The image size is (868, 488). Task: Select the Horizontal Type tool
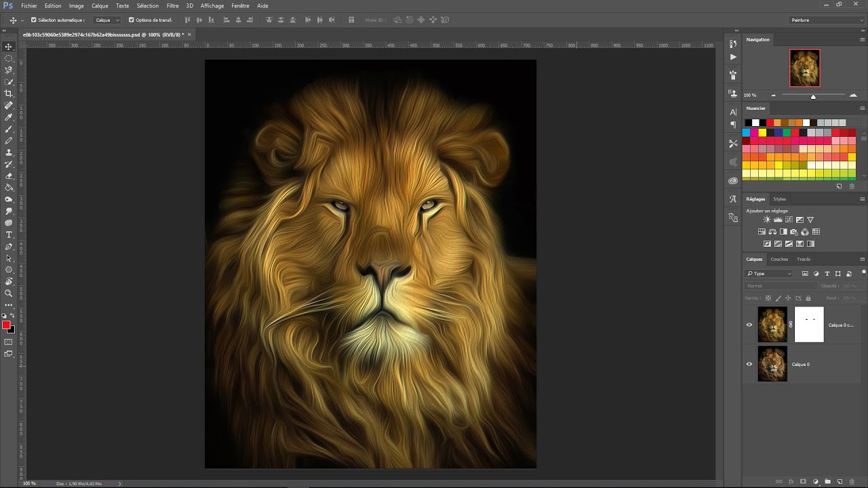9,235
